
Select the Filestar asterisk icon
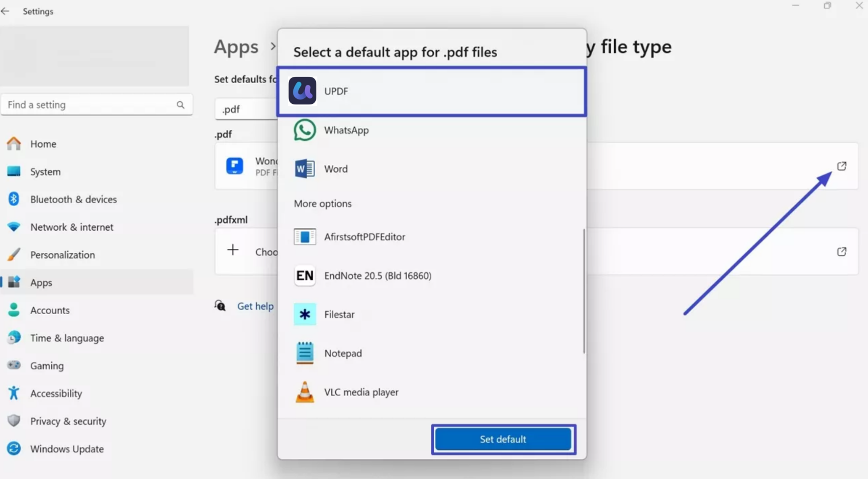point(305,314)
